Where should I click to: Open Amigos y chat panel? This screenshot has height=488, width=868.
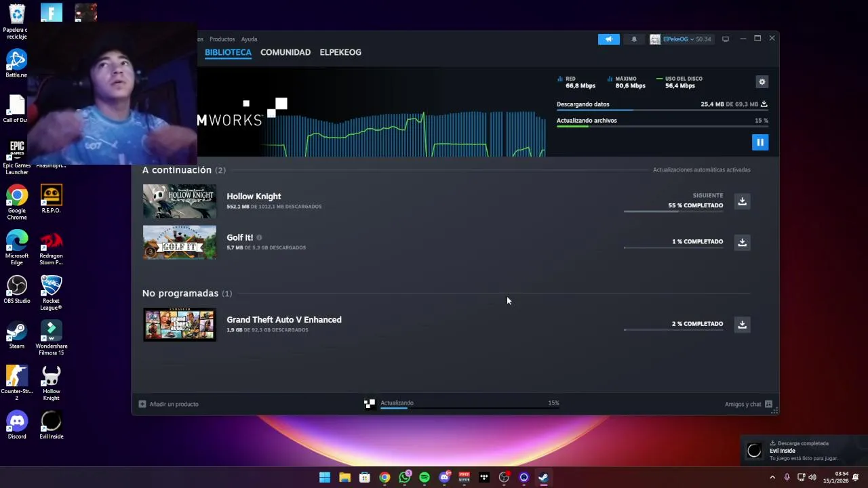click(749, 404)
